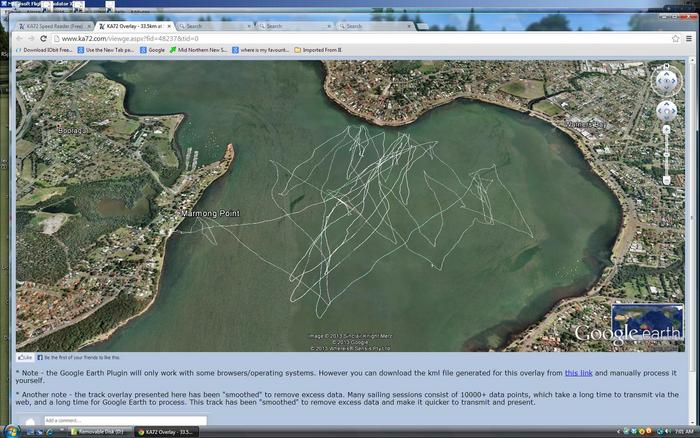700x438 pixels.
Task: Open the Chrome menu button
Action: pyautogui.click(x=688, y=38)
